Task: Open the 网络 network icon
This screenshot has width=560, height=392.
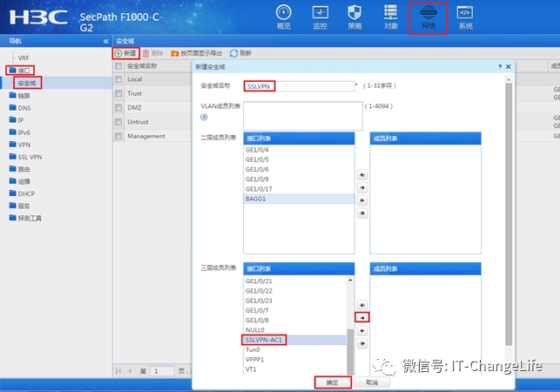Action: pyautogui.click(x=428, y=17)
